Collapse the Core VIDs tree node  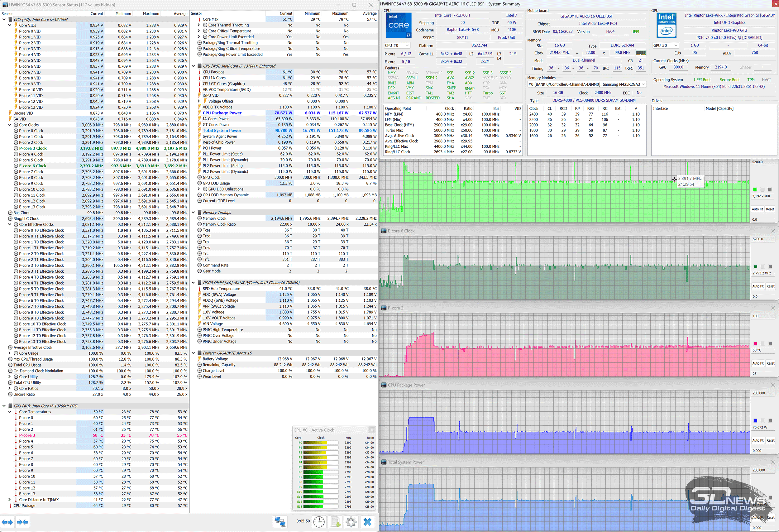10,26
